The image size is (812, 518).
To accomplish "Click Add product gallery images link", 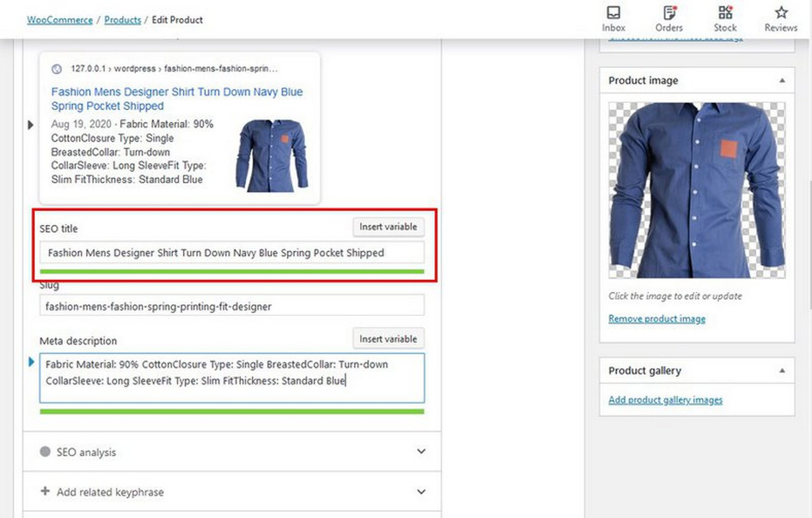I will click(665, 400).
